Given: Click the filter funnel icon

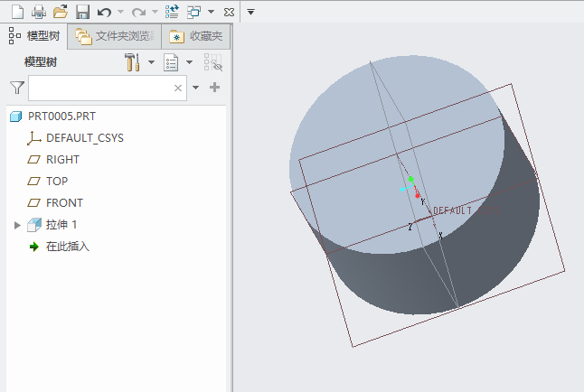Looking at the screenshot, I should [16, 88].
